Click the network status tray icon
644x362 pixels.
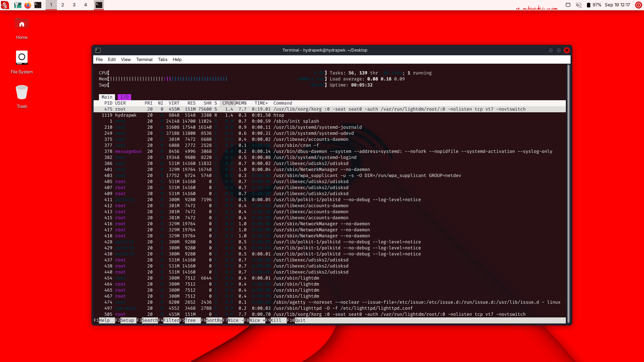click(568, 5)
